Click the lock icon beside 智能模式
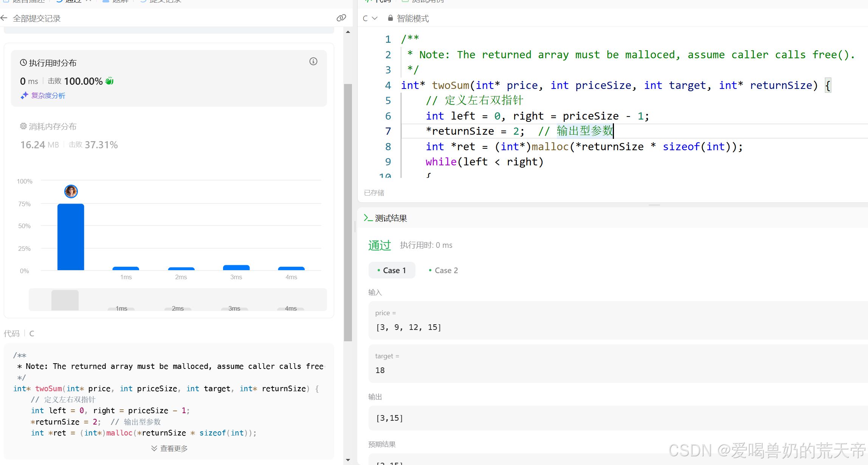This screenshot has width=868, height=465. pos(391,18)
